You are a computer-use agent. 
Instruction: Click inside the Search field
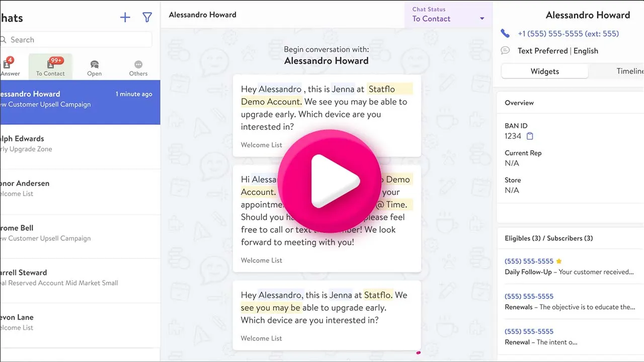tap(75, 39)
